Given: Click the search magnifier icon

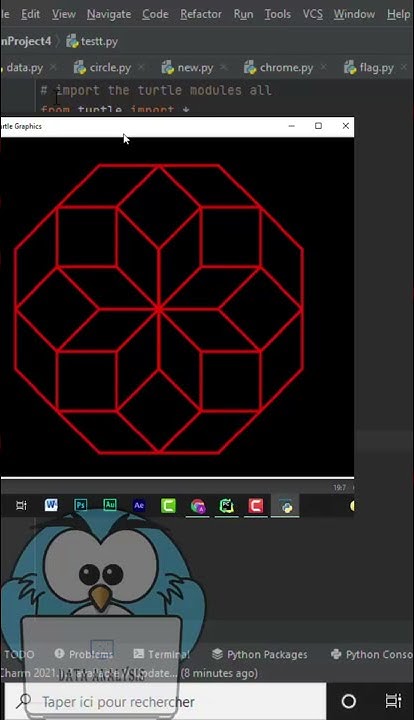Looking at the screenshot, I should pyautogui.click(x=22, y=702).
